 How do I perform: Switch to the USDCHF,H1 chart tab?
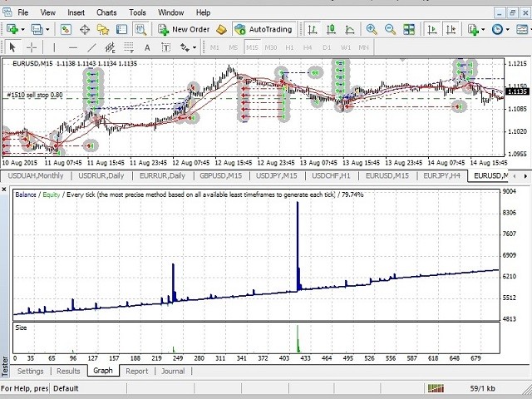[331, 175]
